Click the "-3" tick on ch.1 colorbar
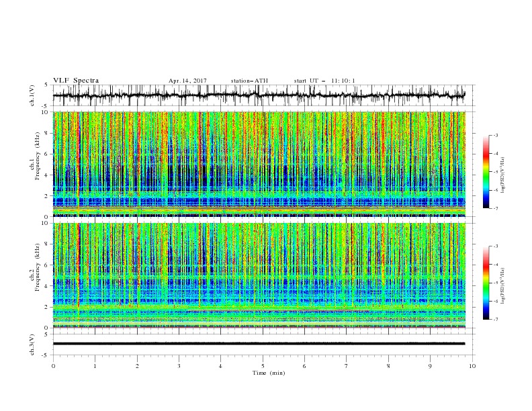 pos(495,135)
